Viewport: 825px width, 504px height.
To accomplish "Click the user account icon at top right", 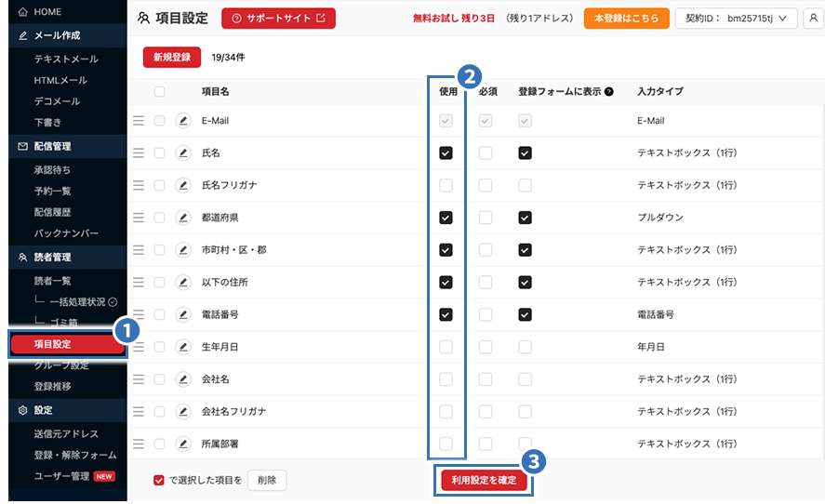I will (813, 18).
